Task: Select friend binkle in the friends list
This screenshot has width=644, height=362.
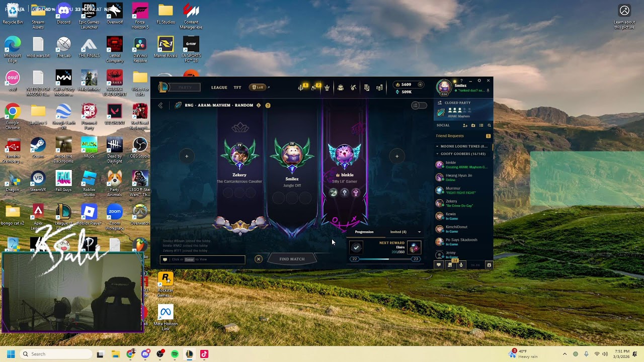Action: pos(463,165)
